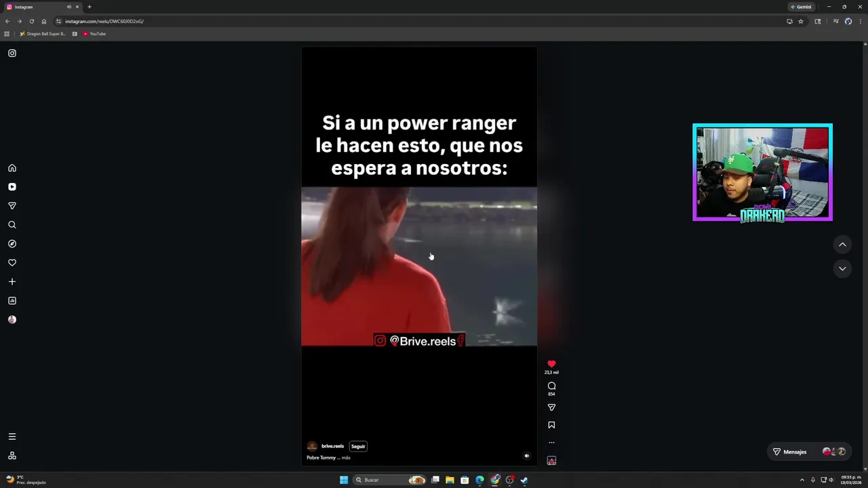Open notifications heart icon in sidebar
The width and height of the screenshot is (868, 488).
[x=12, y=263]
